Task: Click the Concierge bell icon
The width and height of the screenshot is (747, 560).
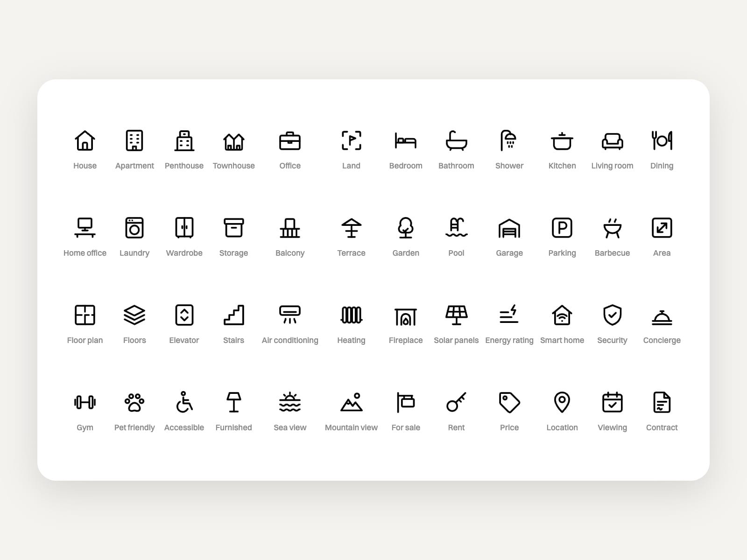Action: tap(662, 317)
